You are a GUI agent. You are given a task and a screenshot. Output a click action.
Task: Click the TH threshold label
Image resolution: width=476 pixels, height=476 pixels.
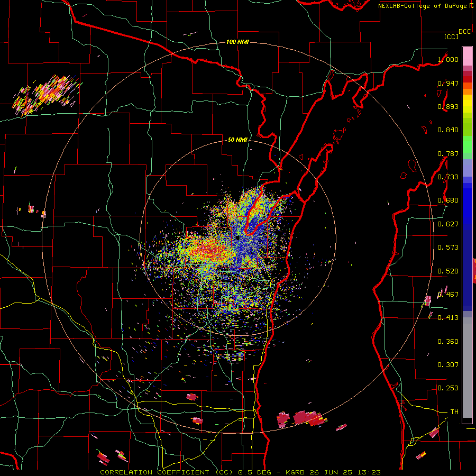(x=454, y=412)
